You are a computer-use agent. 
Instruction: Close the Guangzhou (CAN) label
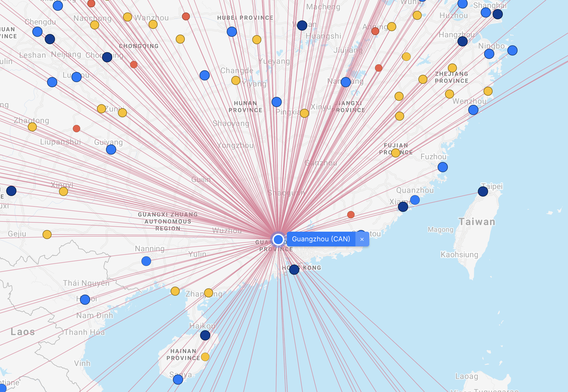pyautogui.click(x=362, y=239)
